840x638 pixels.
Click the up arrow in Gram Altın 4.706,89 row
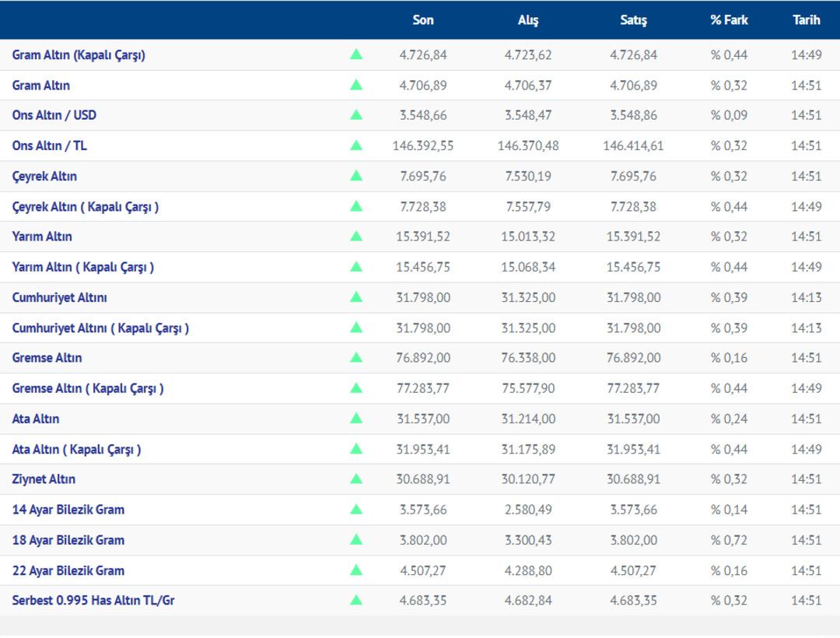point(356,85)
